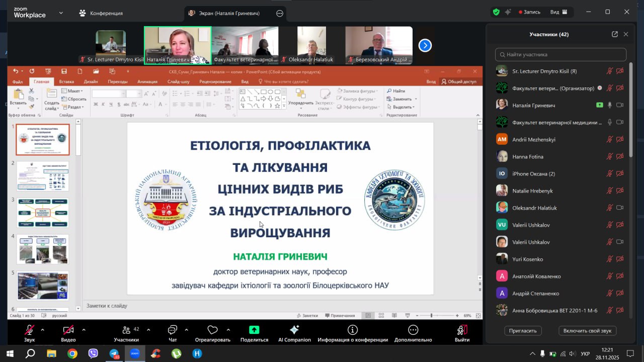Leave the meeting with the Exit icon
Image resolution: width=644 pixels, height=362 pixels.
coord(461,330)
